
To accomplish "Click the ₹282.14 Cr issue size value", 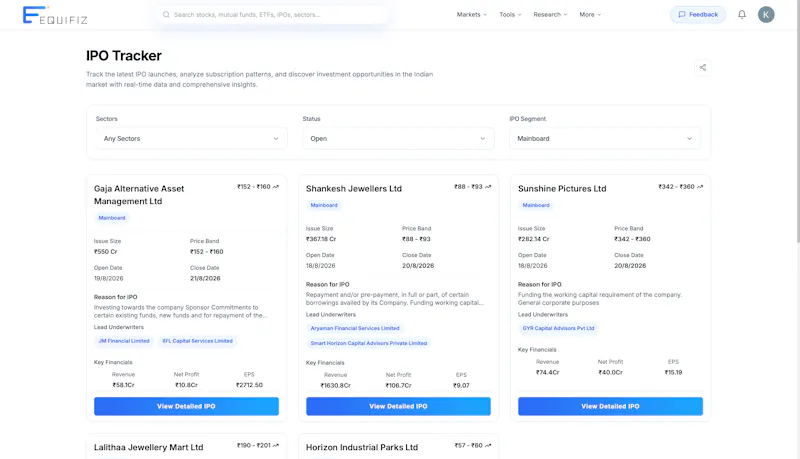I will click(534, 239).
